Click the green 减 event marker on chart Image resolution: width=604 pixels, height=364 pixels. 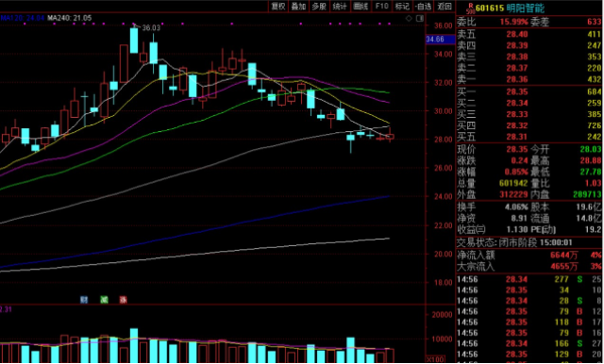point(104,300)
